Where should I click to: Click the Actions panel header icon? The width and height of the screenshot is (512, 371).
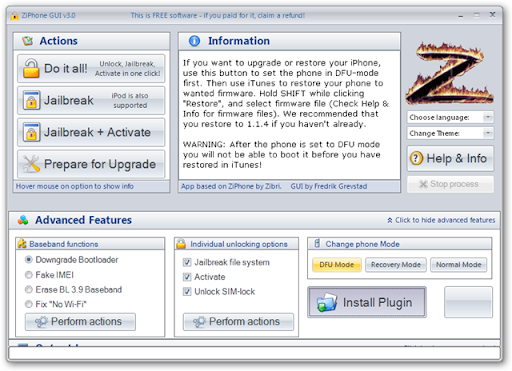(28, 41)
